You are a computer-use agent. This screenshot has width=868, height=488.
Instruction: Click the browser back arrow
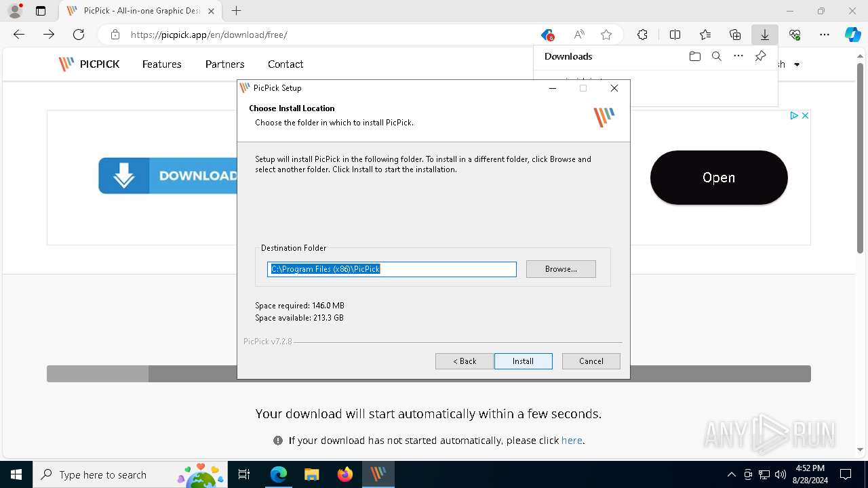coord(19,35)
